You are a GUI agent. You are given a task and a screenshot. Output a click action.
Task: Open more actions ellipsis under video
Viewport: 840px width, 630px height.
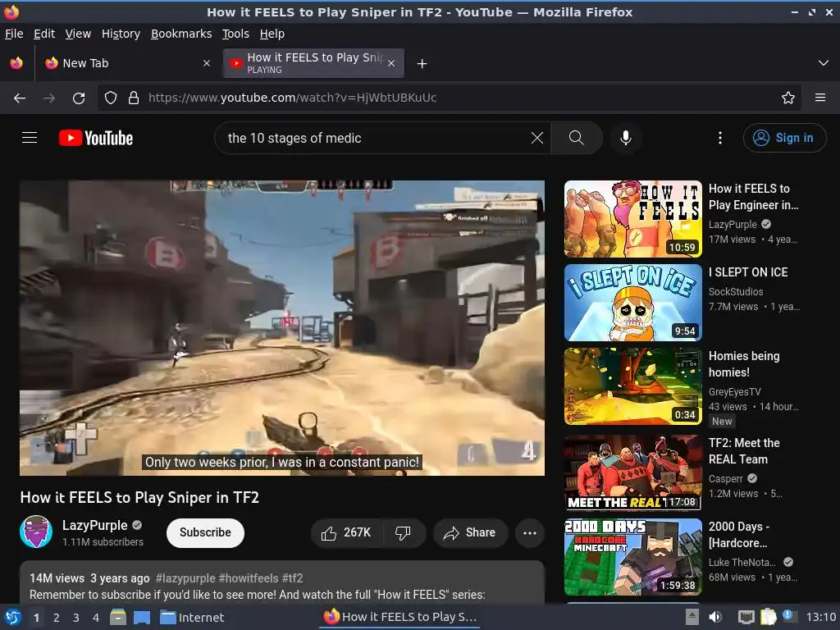tap(530, 532)
